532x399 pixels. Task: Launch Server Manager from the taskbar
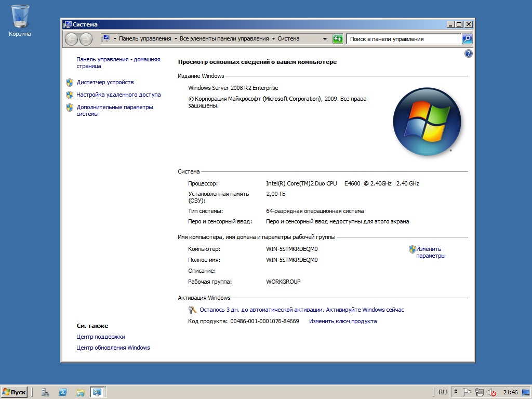pyautogui.click(x=45, y=392)
